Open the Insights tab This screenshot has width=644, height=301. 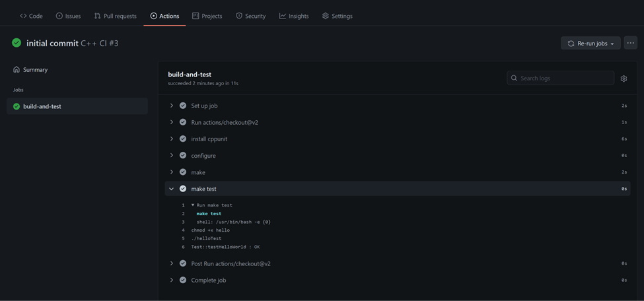pyautogui.click(x=294, y=16)
